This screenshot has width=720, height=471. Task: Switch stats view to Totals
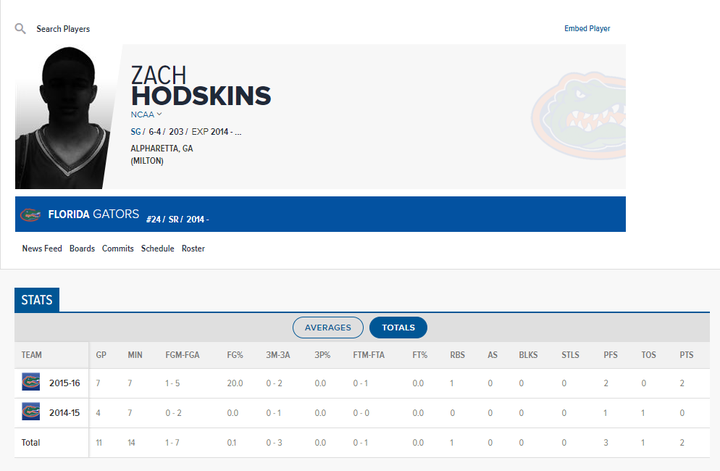[398, 328]
